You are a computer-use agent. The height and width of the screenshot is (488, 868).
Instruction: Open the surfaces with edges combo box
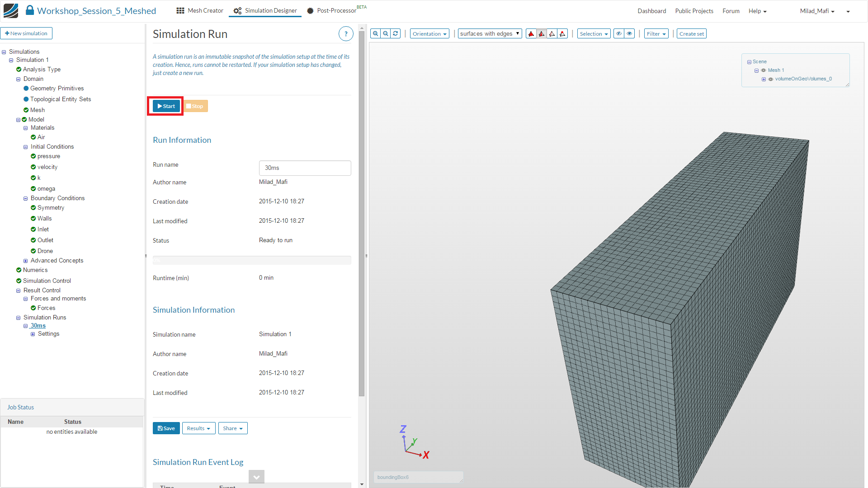(490, 34)
